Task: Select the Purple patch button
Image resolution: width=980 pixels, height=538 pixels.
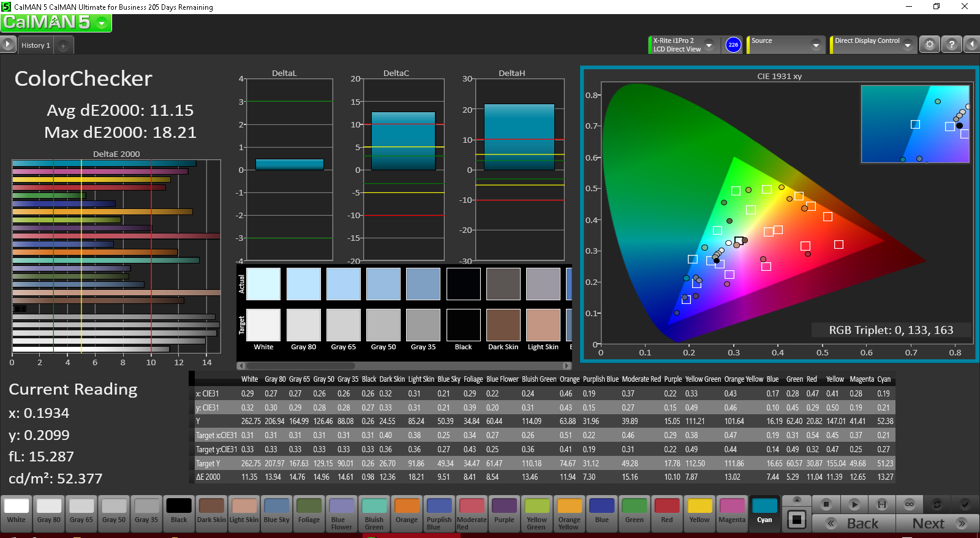Action: 504,513
